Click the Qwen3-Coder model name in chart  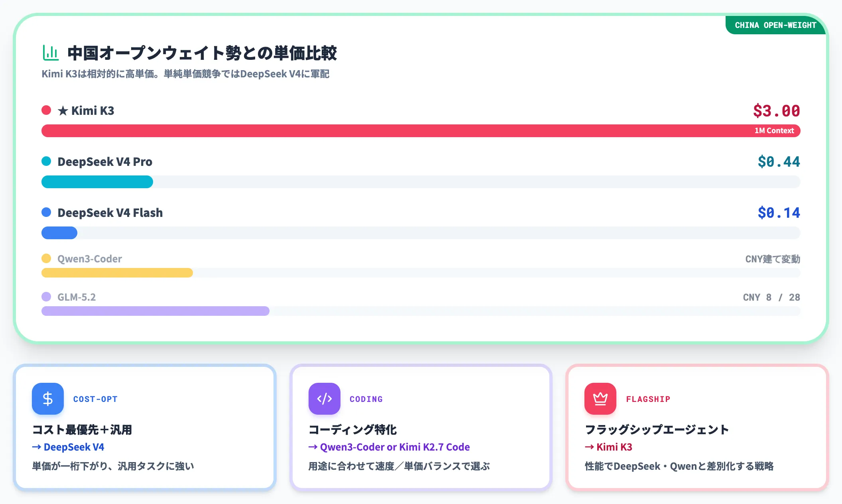(90, 259)
